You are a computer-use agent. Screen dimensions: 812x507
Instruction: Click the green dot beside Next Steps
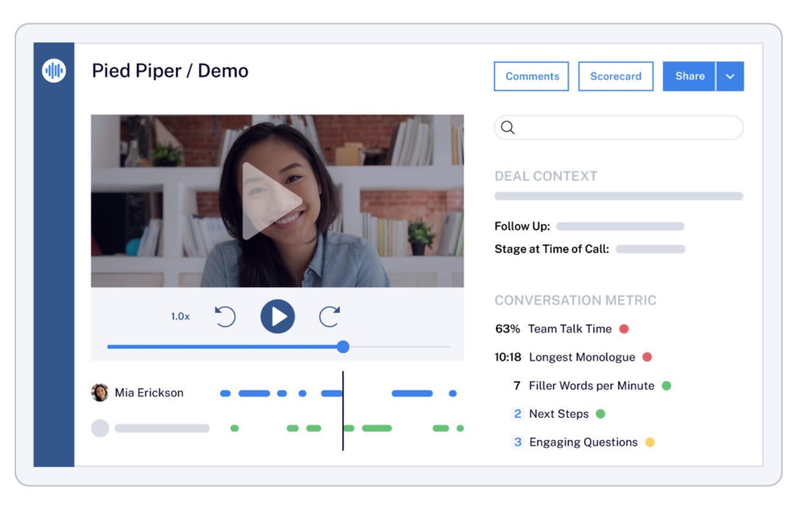tap(601, 414)
